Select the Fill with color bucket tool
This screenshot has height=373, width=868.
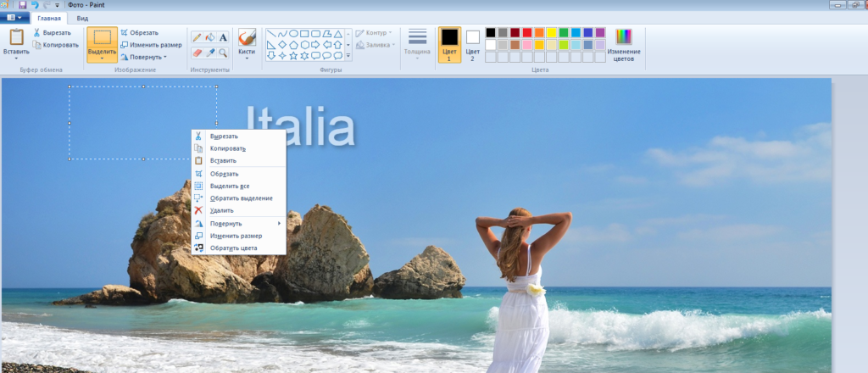210,37
